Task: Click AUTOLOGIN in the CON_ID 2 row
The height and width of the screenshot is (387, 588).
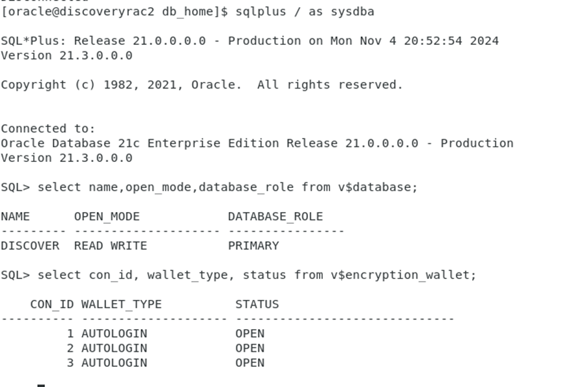Action: tap(114, 348)
